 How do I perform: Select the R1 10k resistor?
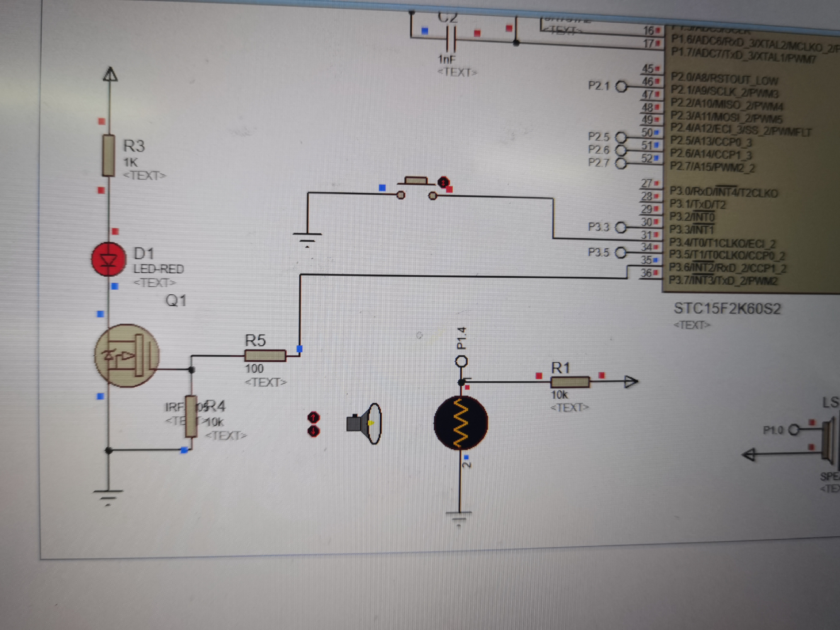pos(570,382)
